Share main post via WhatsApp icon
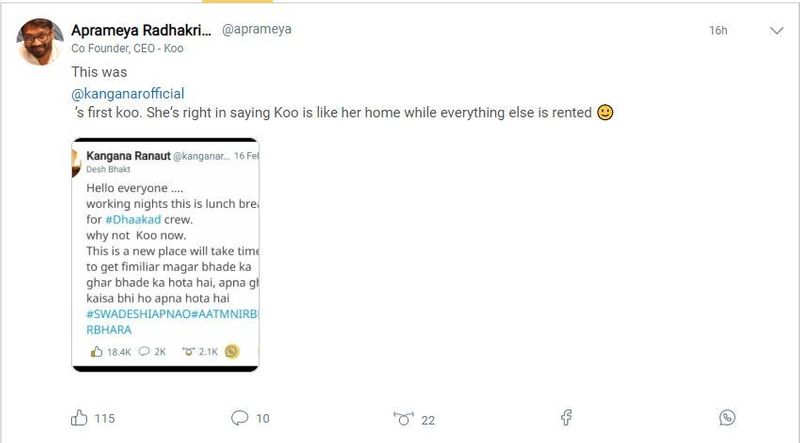Screen dimensions: 800x443 (x=727, y=418)
